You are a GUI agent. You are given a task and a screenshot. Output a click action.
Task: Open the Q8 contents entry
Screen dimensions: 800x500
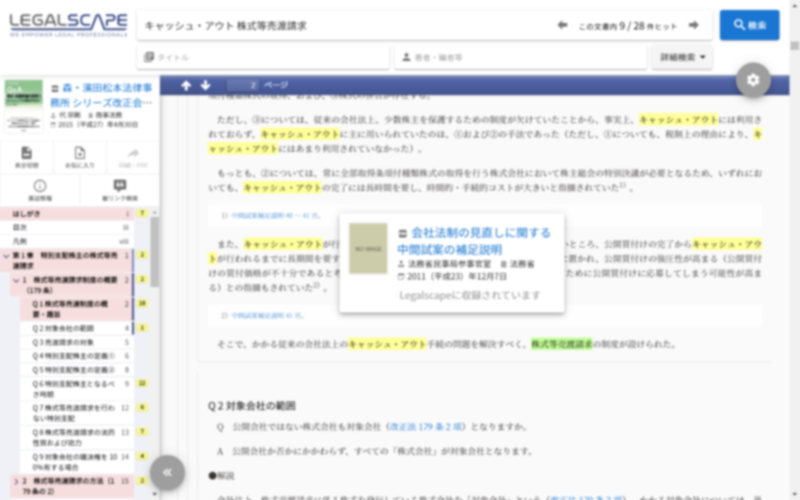point(77,437)
